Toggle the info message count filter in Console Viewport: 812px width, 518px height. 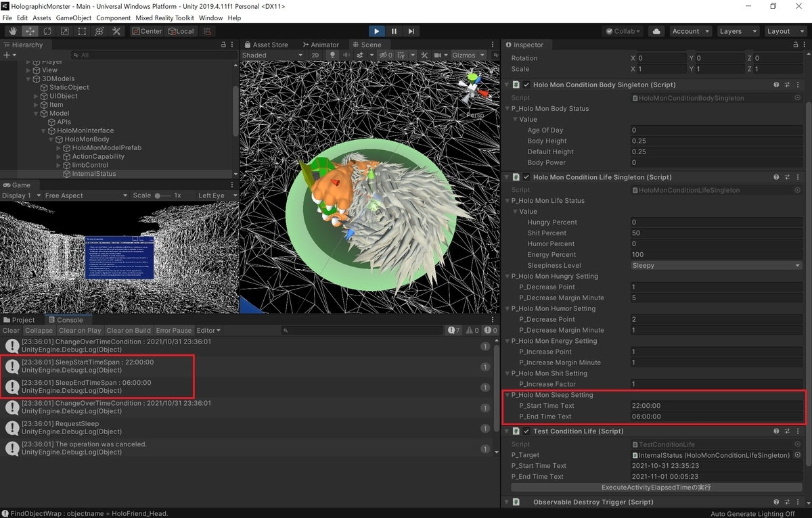pyautogui.click(x=454, y=331)
